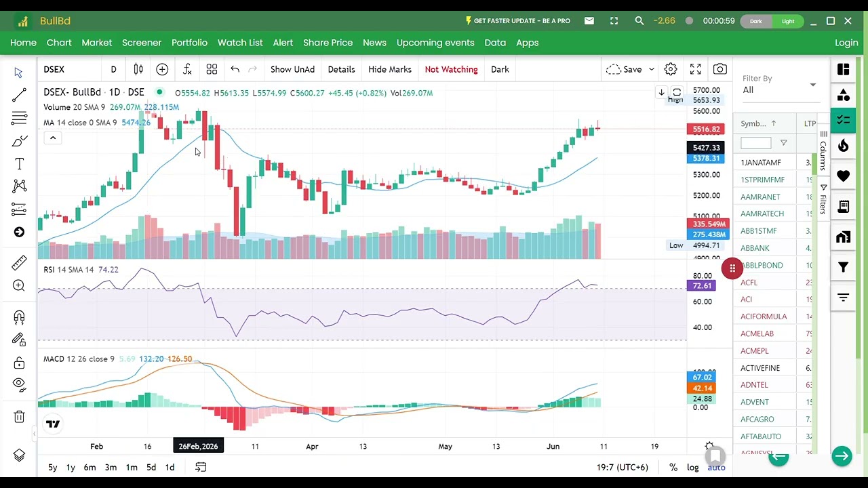
Task: Activate the zoom-in tool
Action: coord(19,286)
